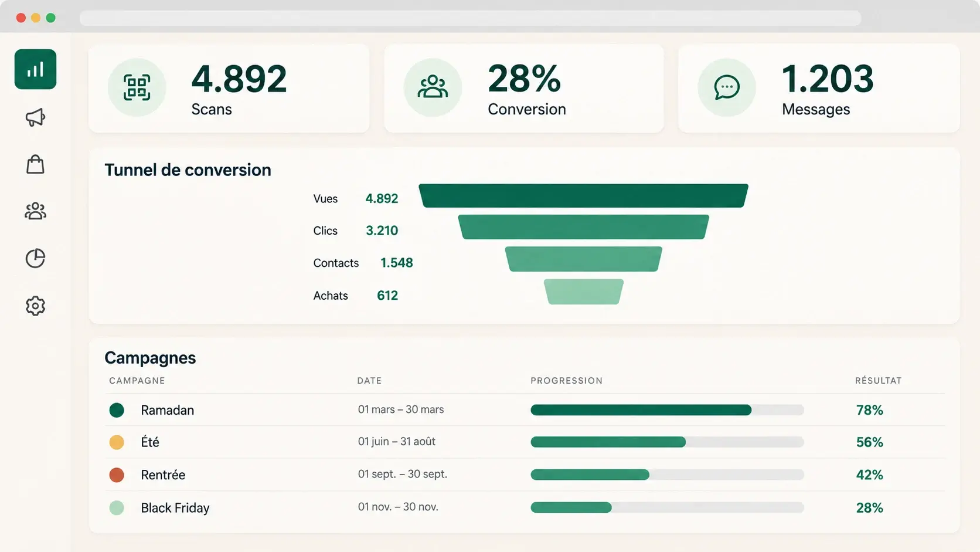Screen dimensions: 980x552
Task: Click the QR code Scans icon
Action: click(137, 87)
